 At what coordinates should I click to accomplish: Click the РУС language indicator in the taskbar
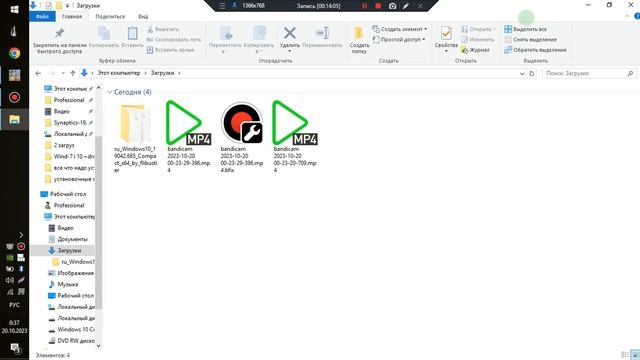14,305
